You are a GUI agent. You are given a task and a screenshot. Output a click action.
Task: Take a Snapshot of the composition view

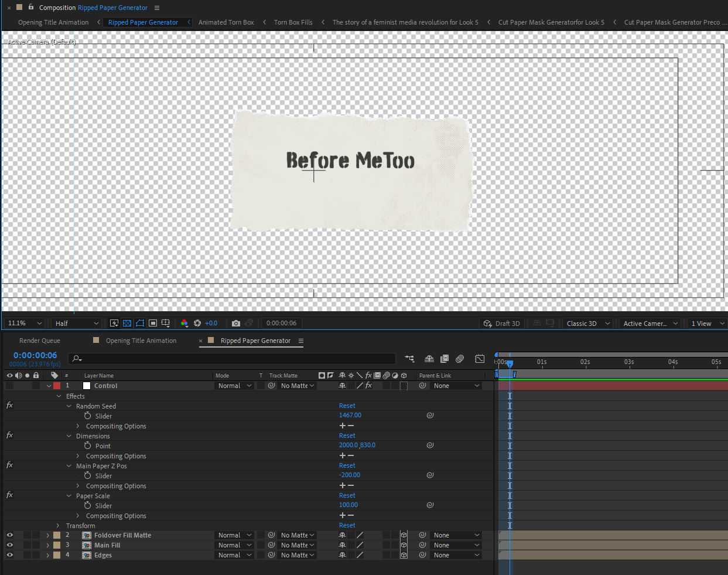click(x=235, y=323)
